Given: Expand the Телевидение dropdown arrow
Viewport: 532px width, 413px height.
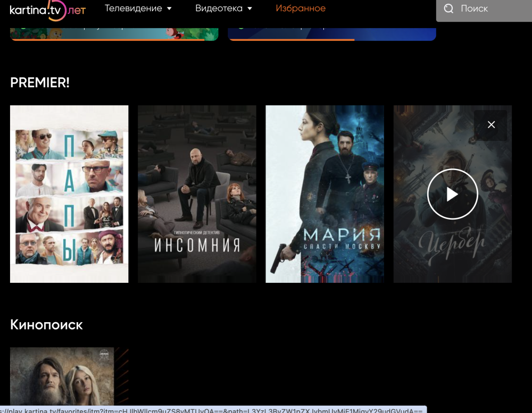Looking at the screenshot, I should point(169,9).
